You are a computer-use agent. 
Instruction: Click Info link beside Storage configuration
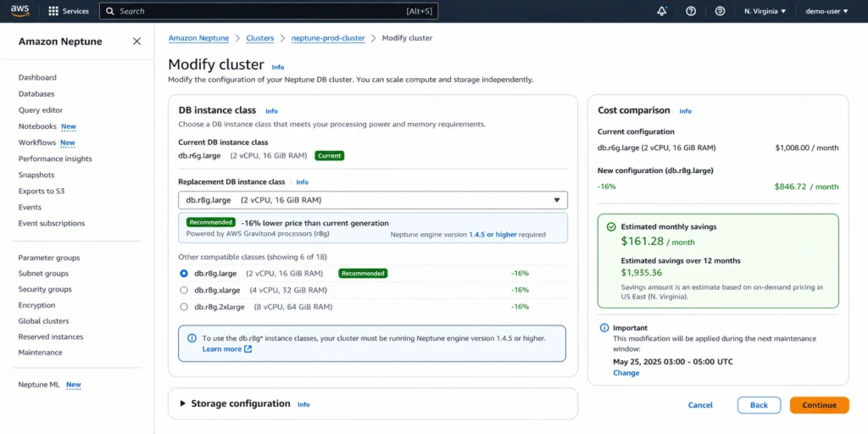pyautogui.click(x=304, y=404)
